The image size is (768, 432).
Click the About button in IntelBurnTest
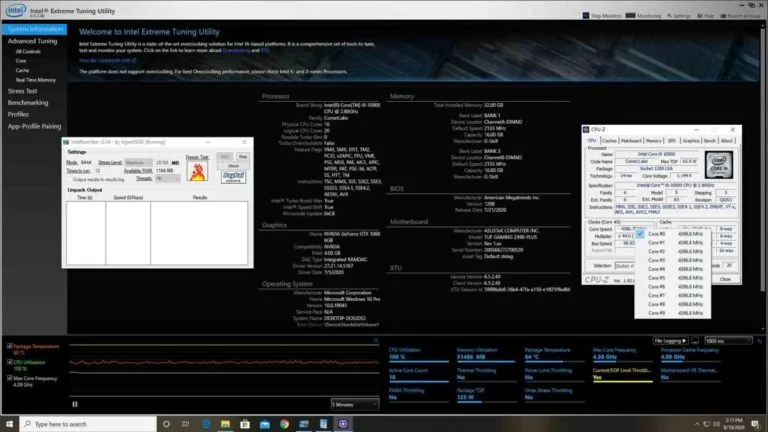(233, 166)
